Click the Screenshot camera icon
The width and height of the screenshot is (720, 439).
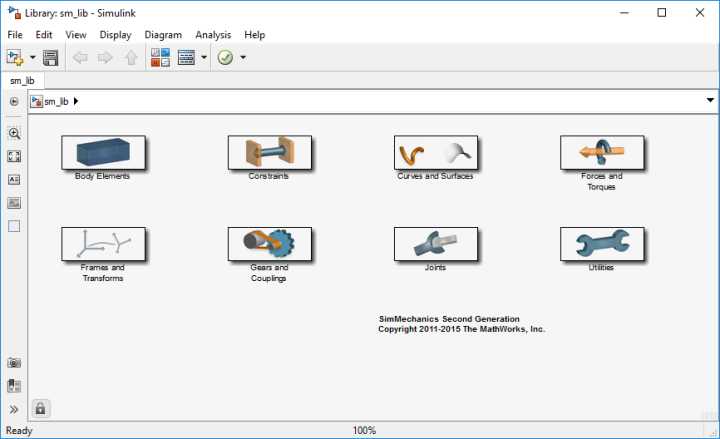tap(14, 363)
